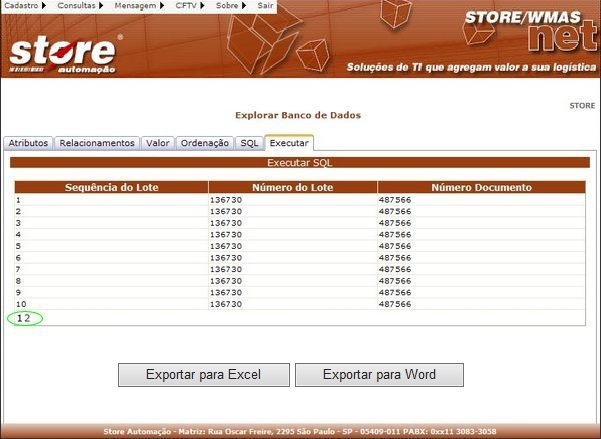Viewport: 601px width, 439px height.
Task: Click the STORE/WMAS net logo
Action: click(529, 32)
